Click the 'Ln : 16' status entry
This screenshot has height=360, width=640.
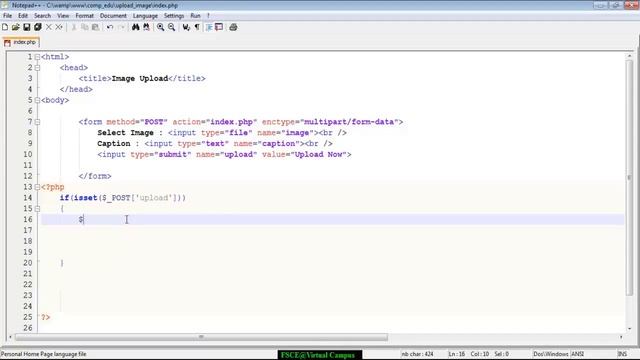(457, 354)
